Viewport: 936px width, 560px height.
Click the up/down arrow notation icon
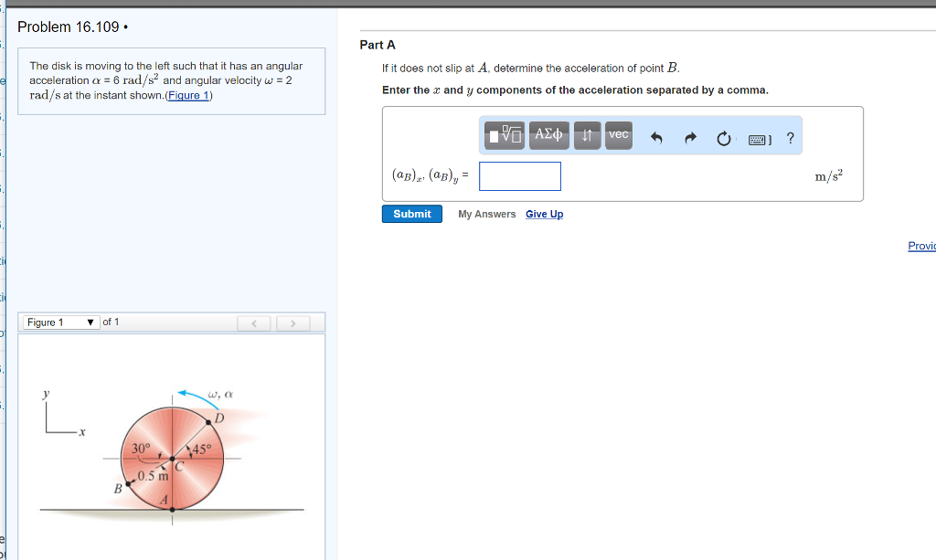[587, 134]
